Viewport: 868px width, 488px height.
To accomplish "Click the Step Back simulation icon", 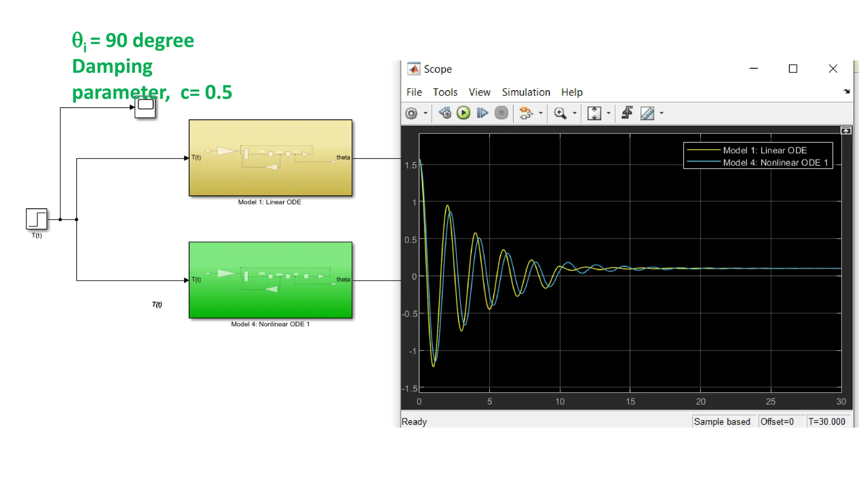I will click(445, 113).
